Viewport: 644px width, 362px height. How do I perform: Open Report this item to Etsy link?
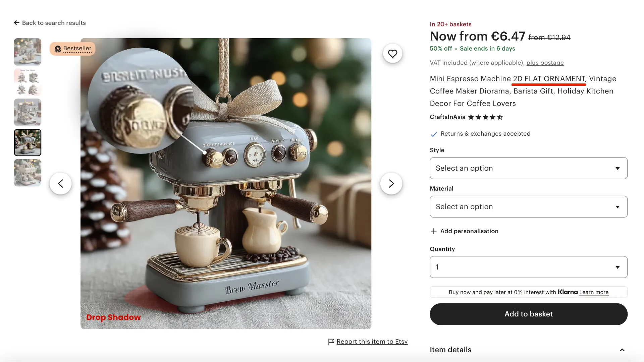(x=372, y=342)
